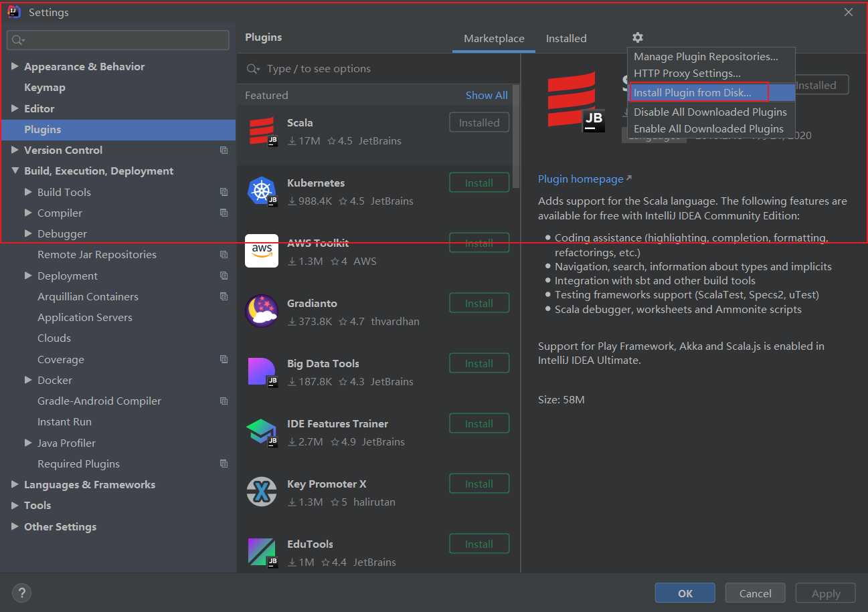Install the Kubernetes plugin

[x=479, y=183]
